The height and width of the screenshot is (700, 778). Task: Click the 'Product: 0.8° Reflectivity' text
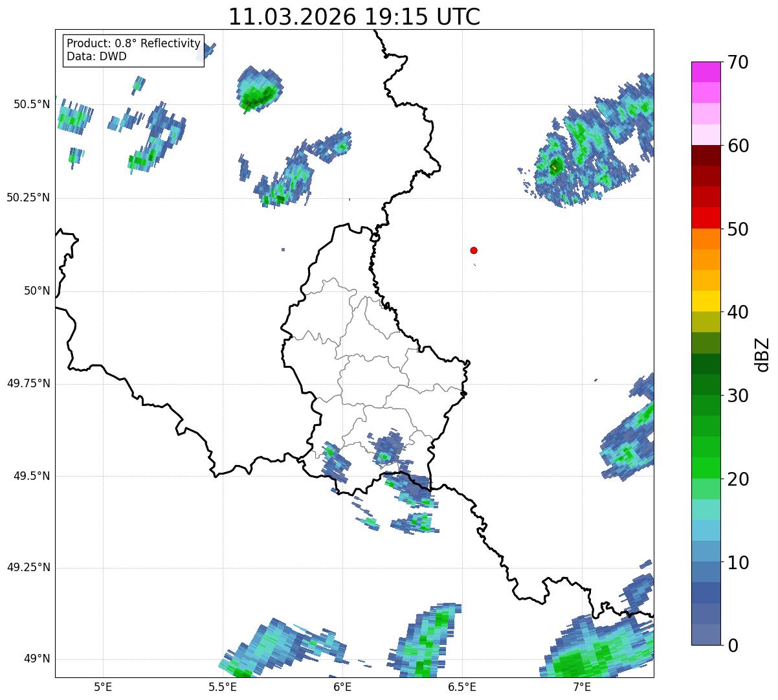(x=133, y=43)
